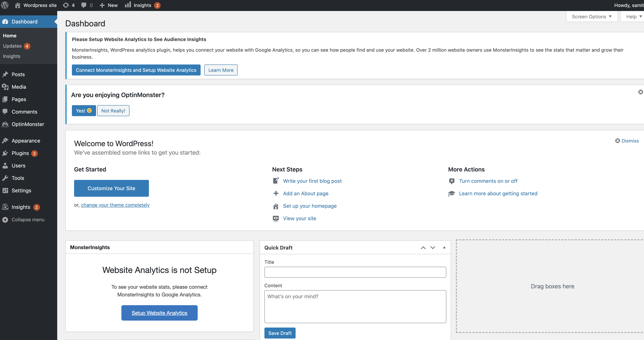644x340 pixels.
Task: Toggle the Quick Draft panel triangle
Action: tap(444, 247)
